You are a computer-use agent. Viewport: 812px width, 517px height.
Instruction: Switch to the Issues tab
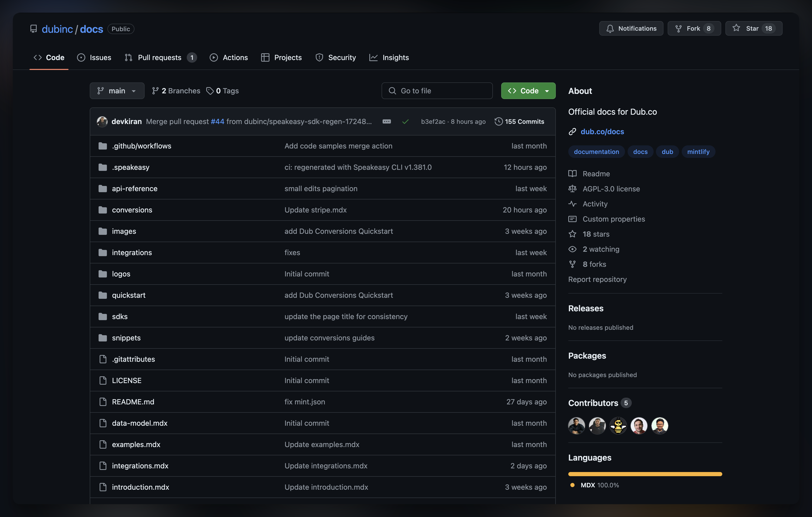coord(94,58)
